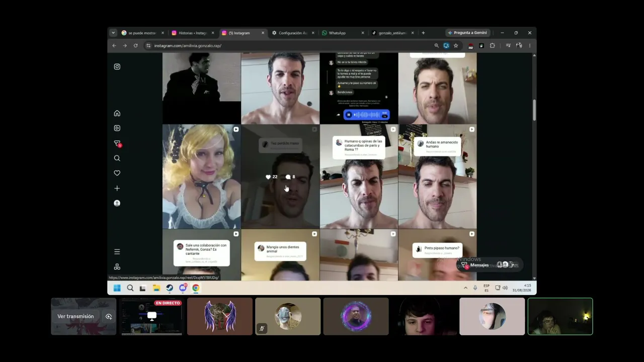The height and width of the screenshot is (362, 644).
Task: Open the Windows Start menu
Action: point(117,288)
